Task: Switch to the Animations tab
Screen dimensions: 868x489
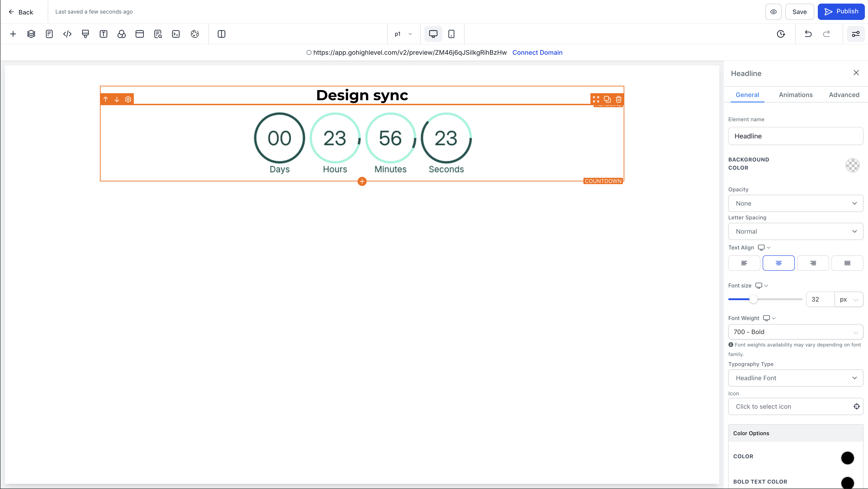Action: (796, 95)
